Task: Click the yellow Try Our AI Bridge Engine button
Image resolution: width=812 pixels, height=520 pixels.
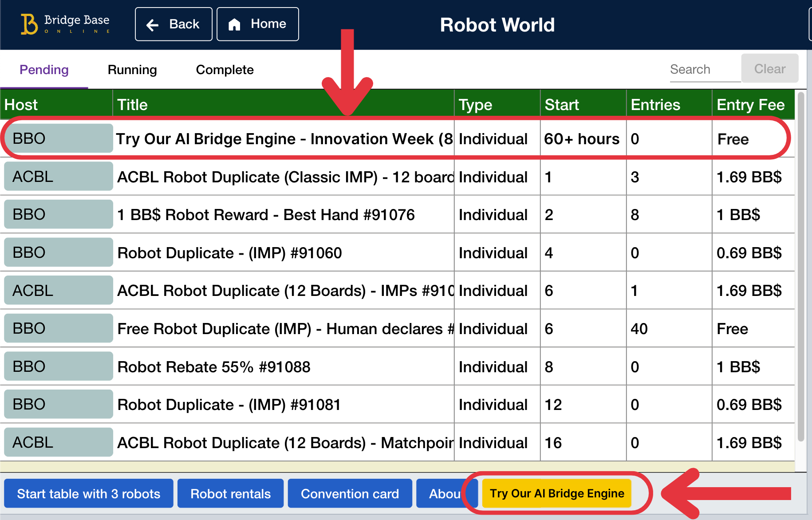Action: [556, 493]
